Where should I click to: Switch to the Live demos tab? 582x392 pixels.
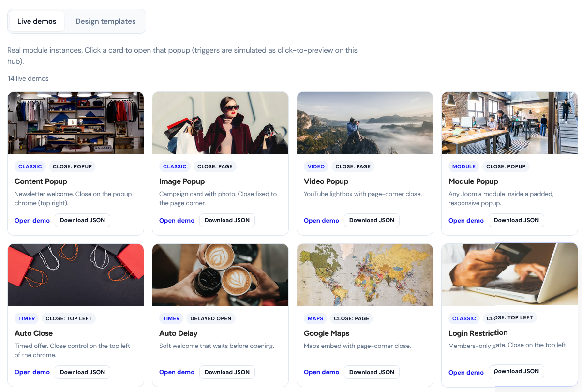point(37,21)
